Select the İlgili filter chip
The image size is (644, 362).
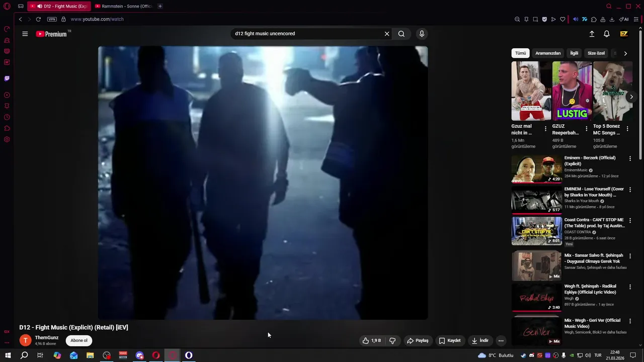point(574,53)
